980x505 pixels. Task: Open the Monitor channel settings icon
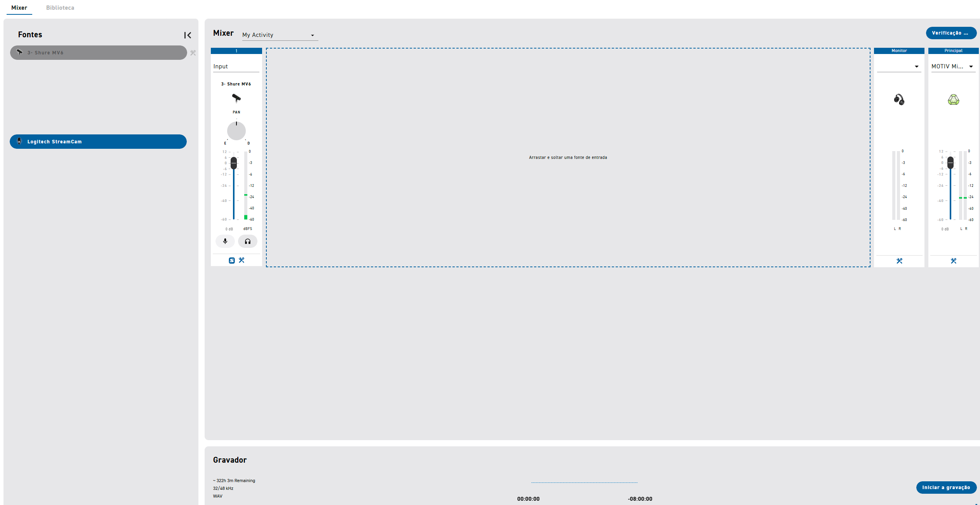[899, 261]
